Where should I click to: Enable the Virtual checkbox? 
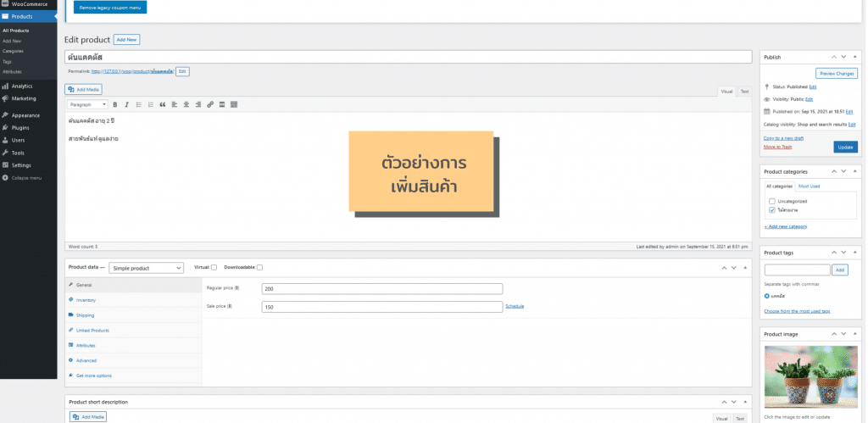214,268
